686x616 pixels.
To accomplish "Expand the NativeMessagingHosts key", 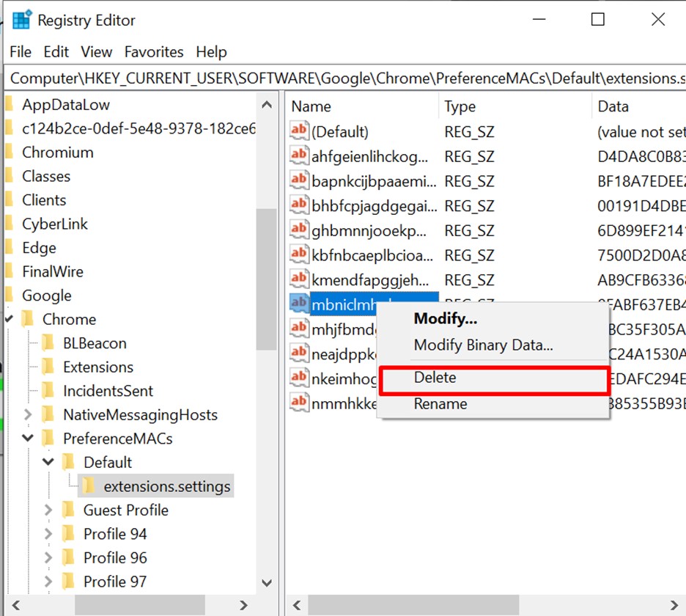I will pyautogui.click(x=28, y=414).
